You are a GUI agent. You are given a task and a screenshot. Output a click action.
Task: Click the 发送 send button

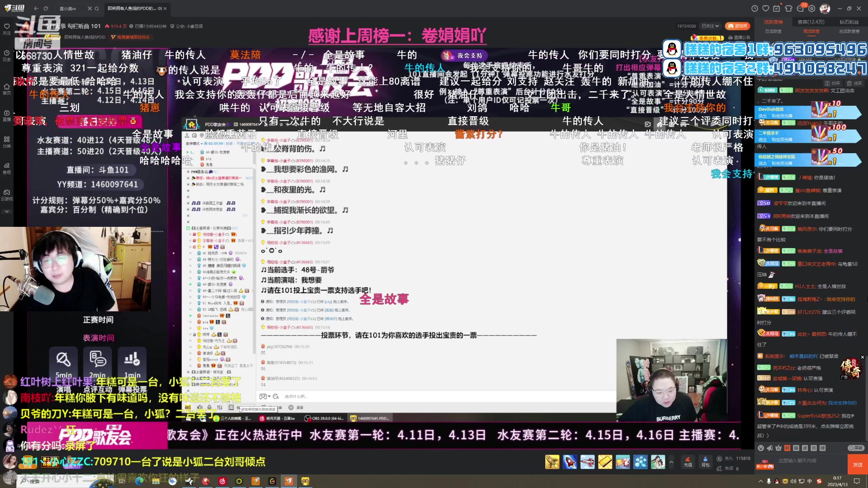click(x=858, y=465)
